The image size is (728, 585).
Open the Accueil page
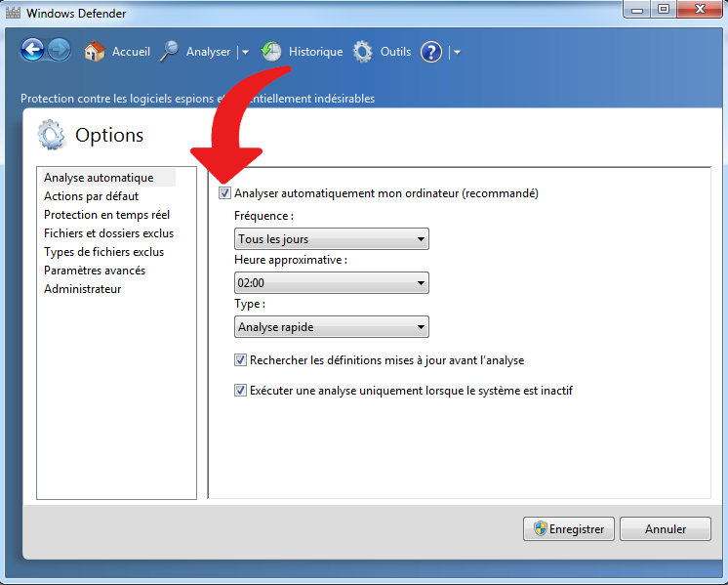(131, 52)
